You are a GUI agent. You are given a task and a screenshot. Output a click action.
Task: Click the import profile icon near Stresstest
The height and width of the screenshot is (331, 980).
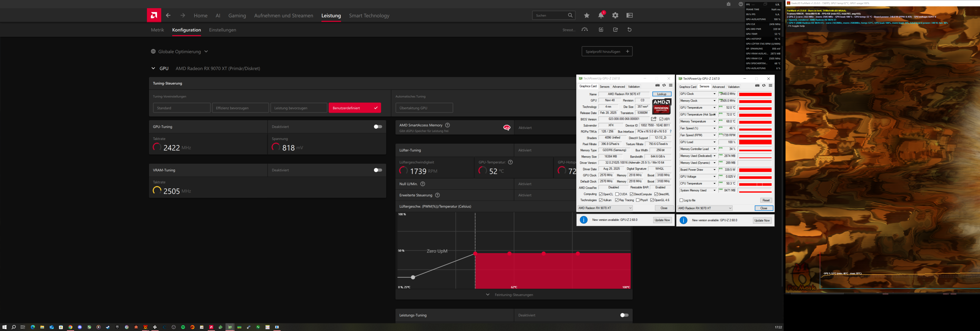pos(601,29)
